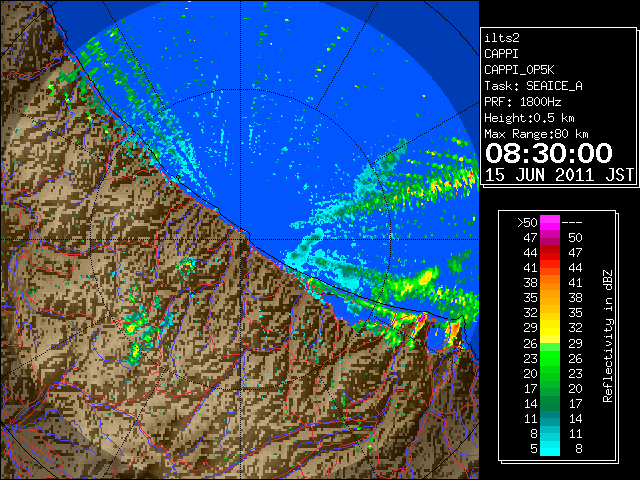Click the 'Reflectivity in dBZ' axis label

608,336
